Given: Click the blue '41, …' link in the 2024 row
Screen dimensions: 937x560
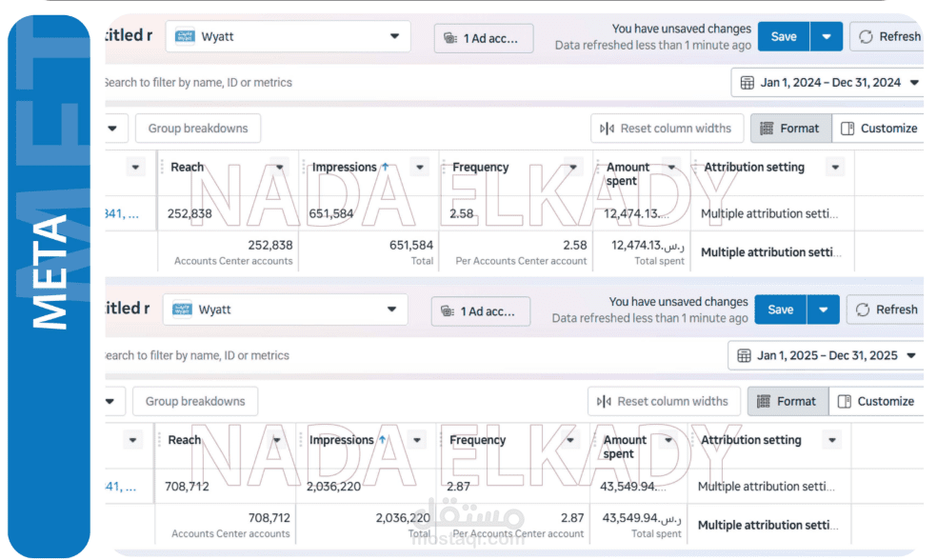Looking at the screenshot, I should [122, 213].
